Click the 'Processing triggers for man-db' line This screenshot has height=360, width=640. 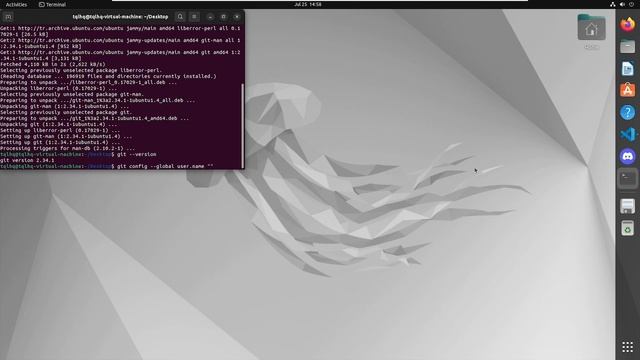point(67,148)
